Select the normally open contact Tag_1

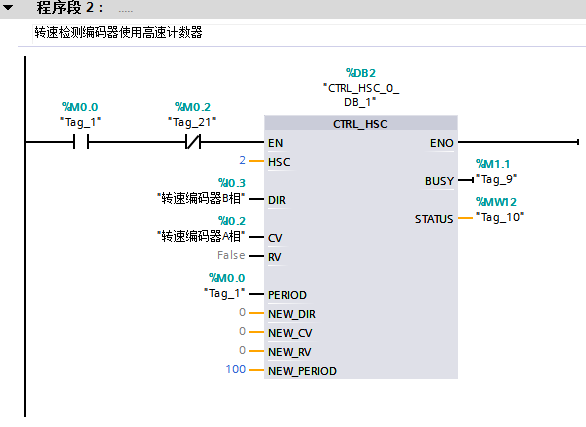(81, 142)
